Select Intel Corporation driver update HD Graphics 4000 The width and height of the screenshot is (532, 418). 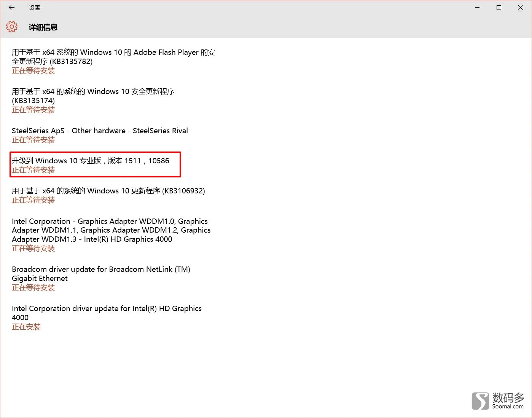(107, 313)
